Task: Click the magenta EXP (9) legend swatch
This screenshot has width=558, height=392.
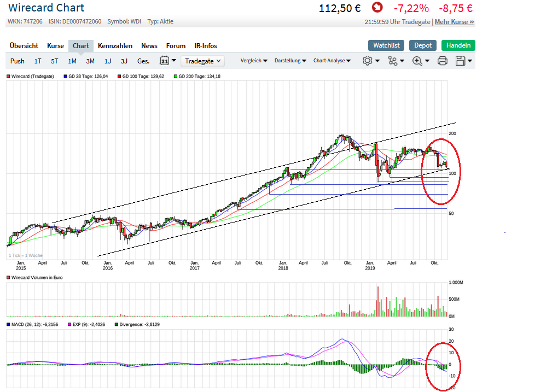Action: pos(69,324)
